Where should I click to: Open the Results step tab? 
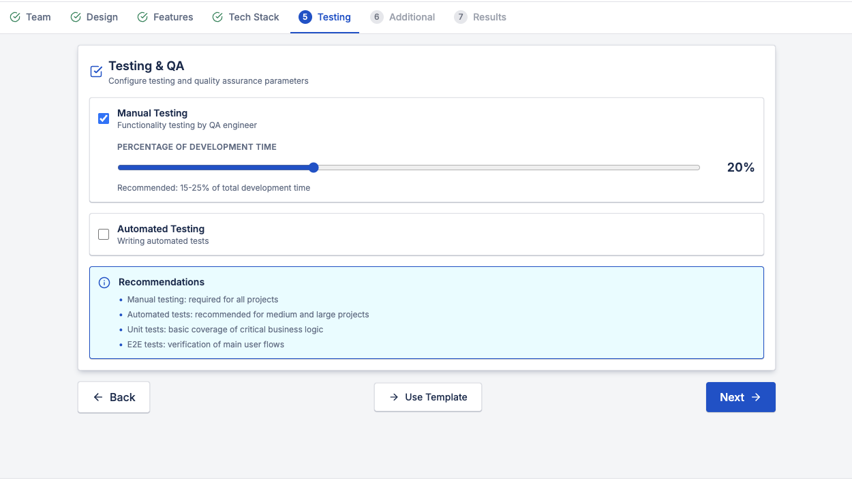click(481, 16)
